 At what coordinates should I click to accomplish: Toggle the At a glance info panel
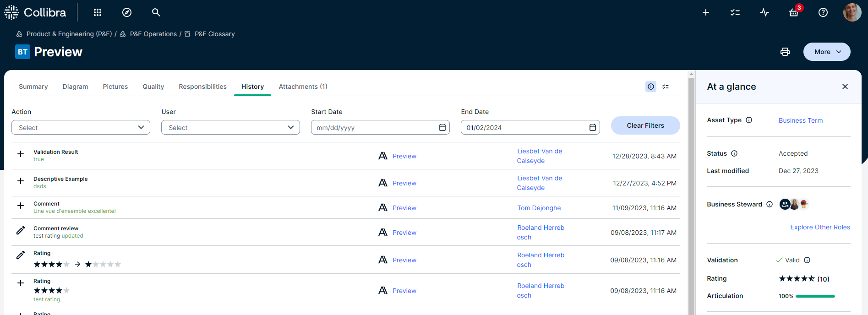[x=651, y=87]
